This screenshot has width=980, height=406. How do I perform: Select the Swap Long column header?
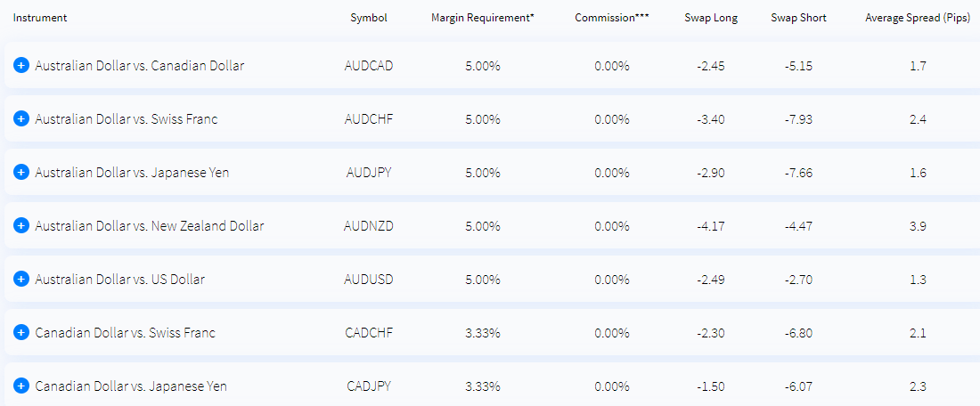pyautogui.click(x=711, y=18)
